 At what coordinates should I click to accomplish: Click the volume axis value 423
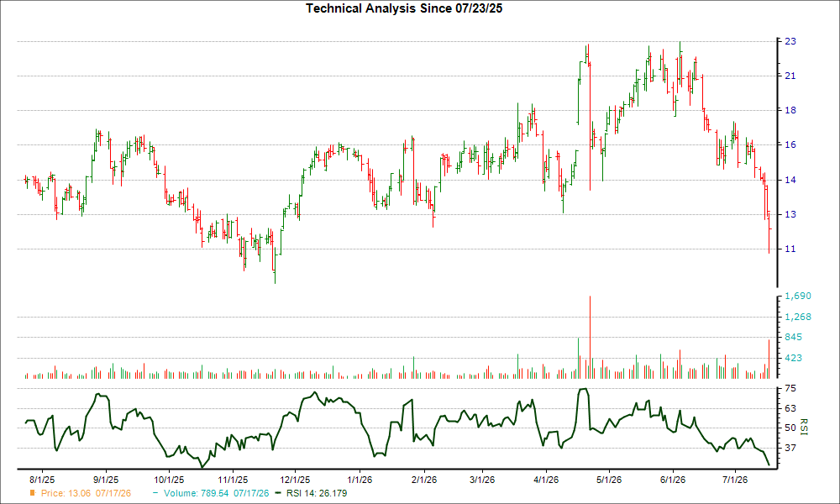point(794,359)
